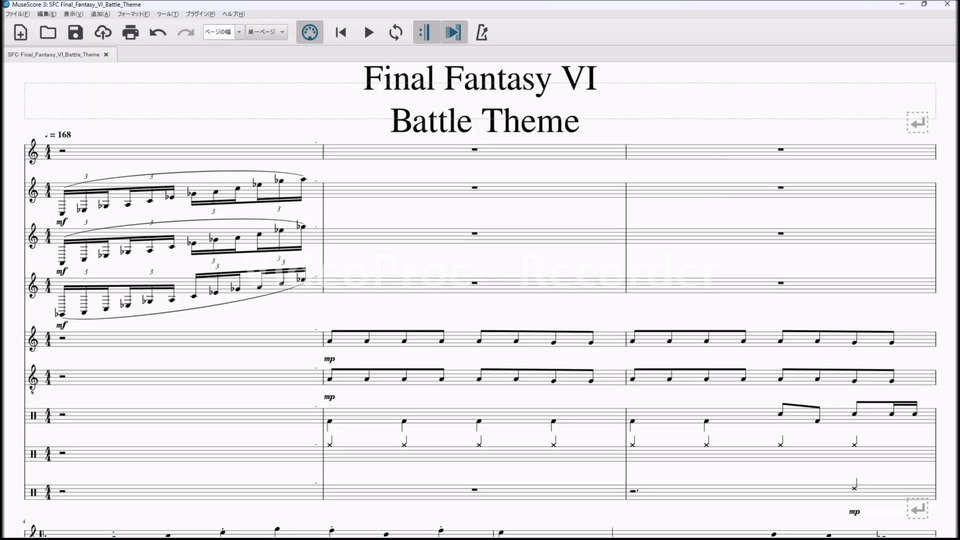Screen dimensions: 960x540
Task: Click the line break icon after first system
Action: (x=917, y=509)
